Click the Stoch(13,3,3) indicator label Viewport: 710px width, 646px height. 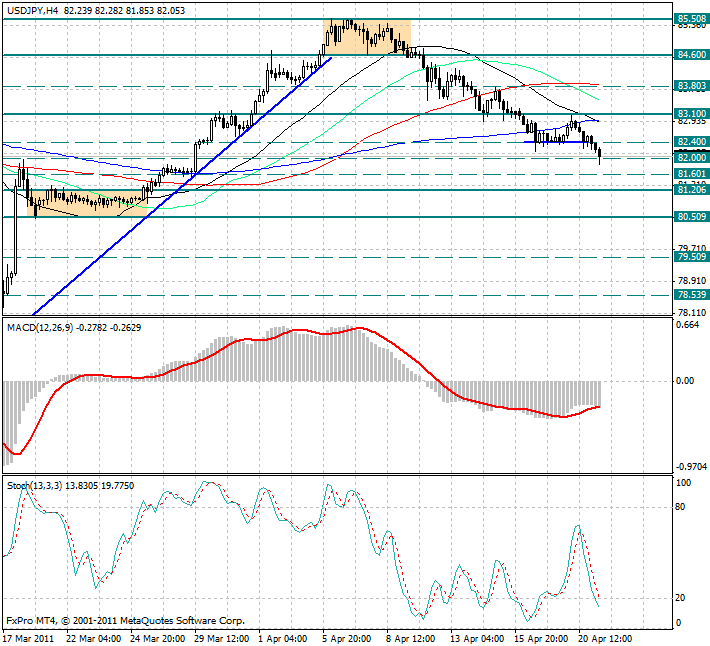pos(34,485)
